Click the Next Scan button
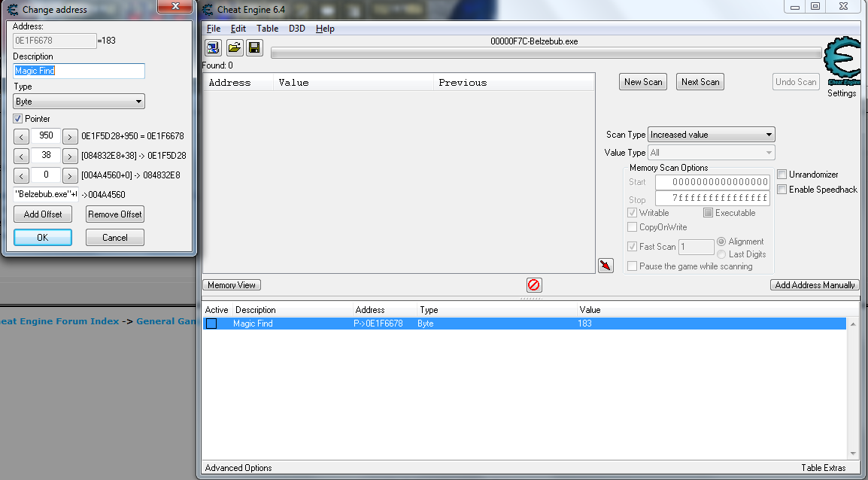 [x=700, y=82]
